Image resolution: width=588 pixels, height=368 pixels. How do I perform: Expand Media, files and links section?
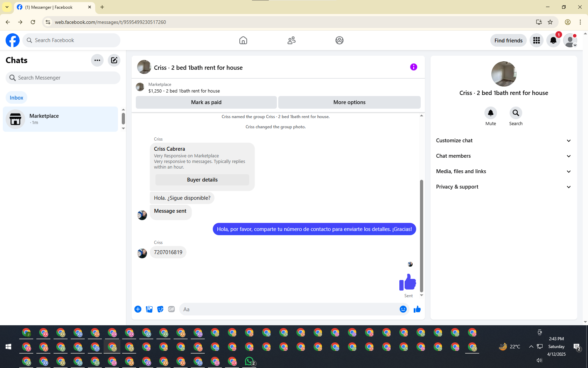[504, 171]
